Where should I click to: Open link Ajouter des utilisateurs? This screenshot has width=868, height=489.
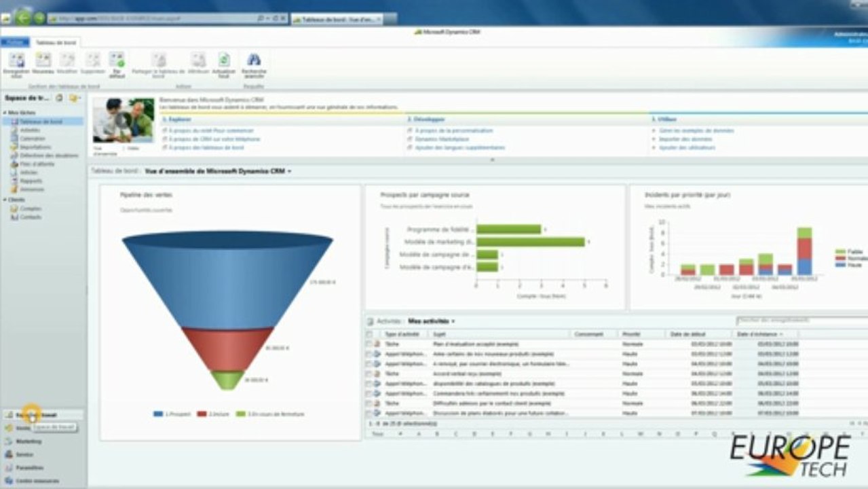click(x=687, y=147)
